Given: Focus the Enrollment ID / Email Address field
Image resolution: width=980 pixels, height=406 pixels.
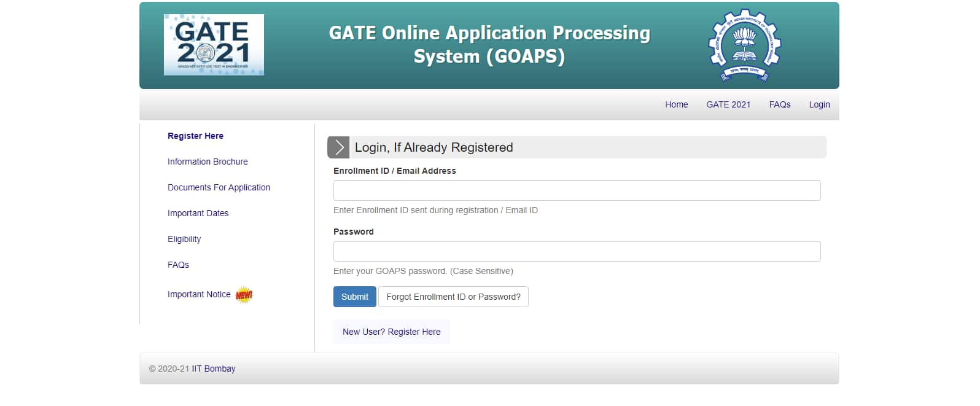Looking at the screenshot, I should pyautogui.click(x=577, y=190).
